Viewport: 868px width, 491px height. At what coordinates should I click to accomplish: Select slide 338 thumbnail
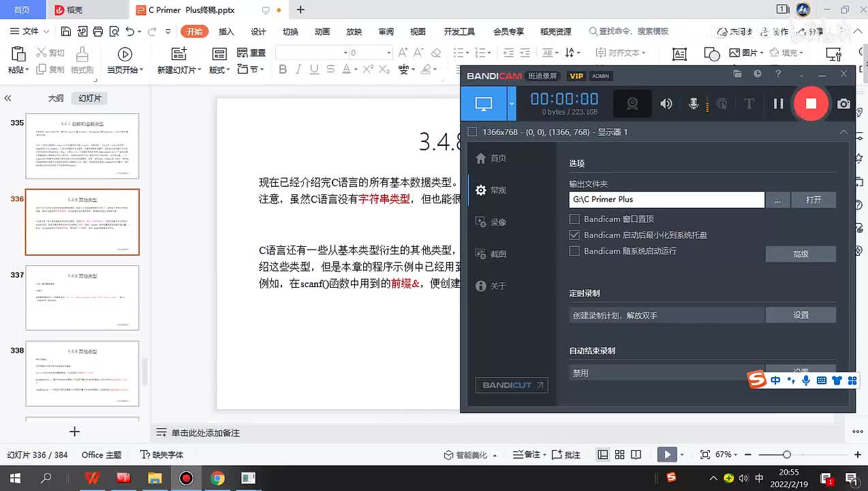tap(82, 374)
